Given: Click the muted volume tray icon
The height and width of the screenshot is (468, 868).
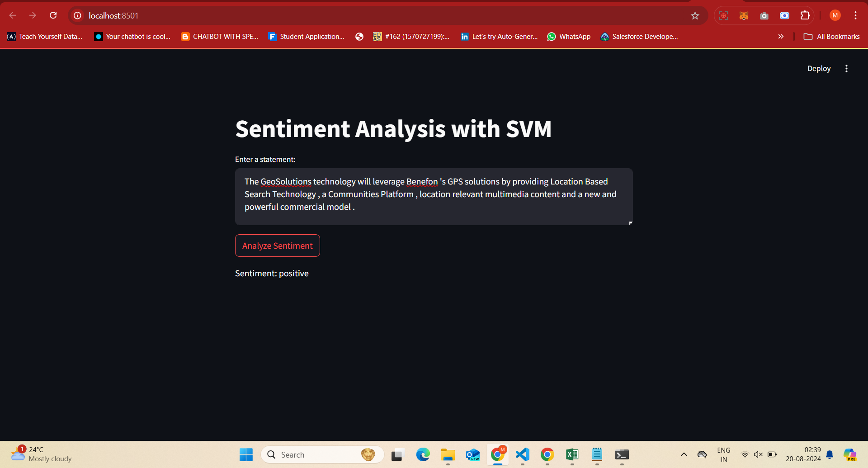Looking at the screenshot, I should (758, 454).
